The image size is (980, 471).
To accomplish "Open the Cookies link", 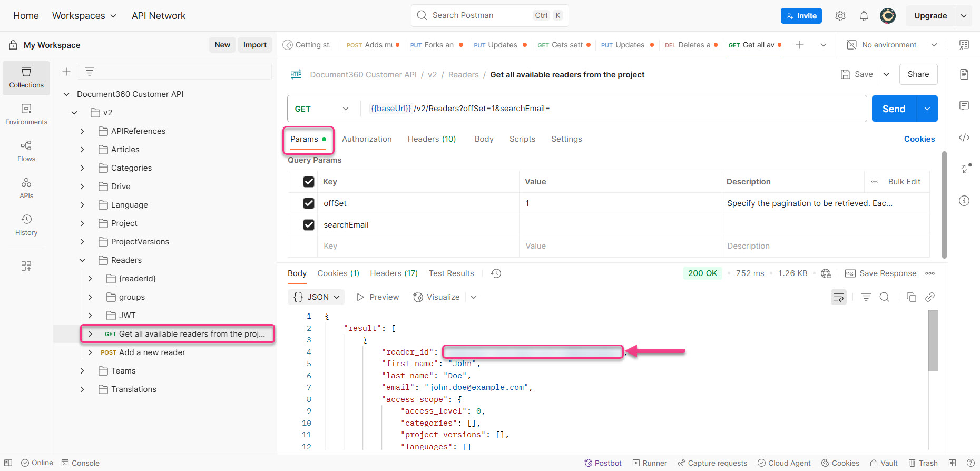I will tap(919, 139).
